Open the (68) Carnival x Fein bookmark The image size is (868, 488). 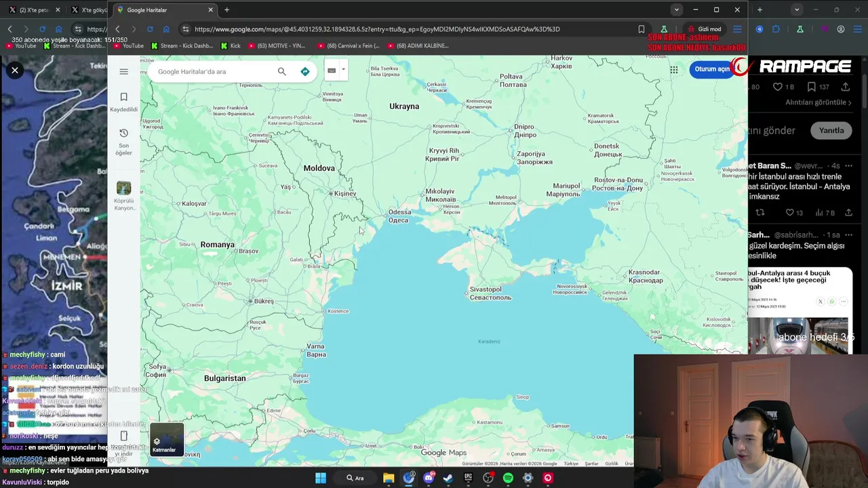[x=347, y=45]
